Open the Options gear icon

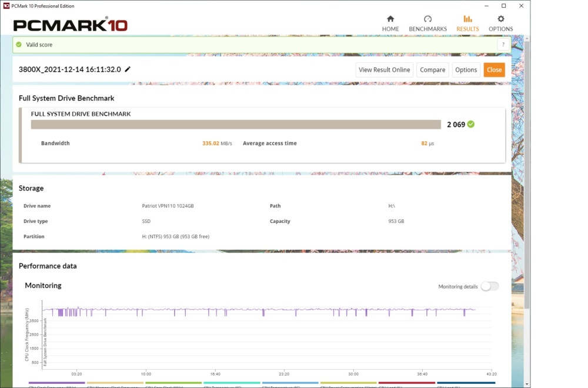500,19
